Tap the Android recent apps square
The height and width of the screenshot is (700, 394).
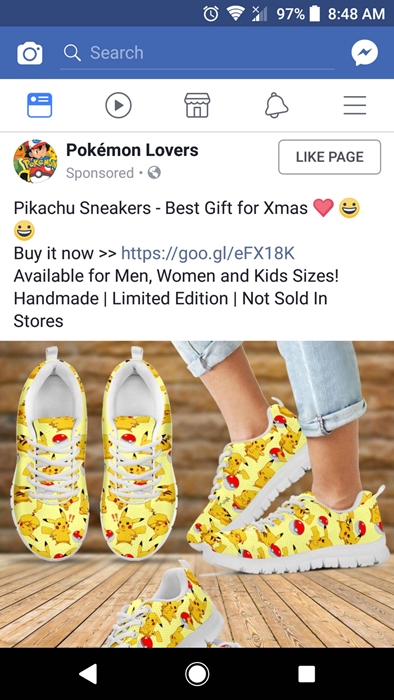tap(307, 674)
